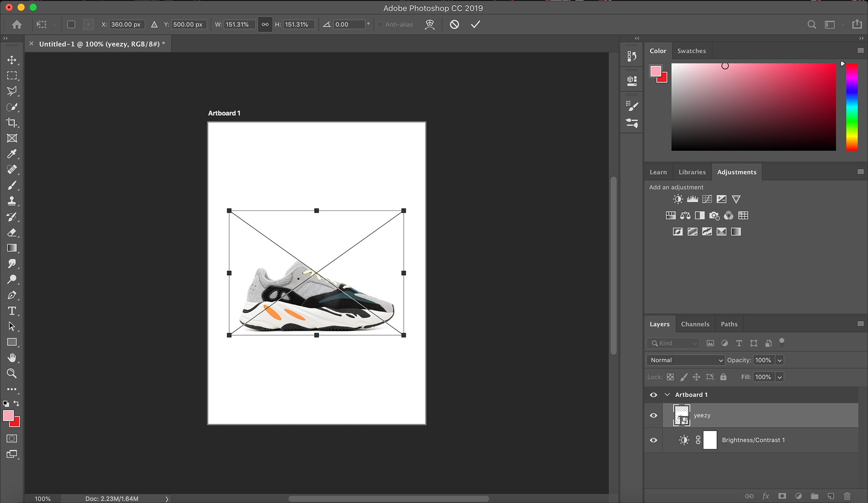Screen dimensions: 868x503
Task: Select the Path Selection tool
Action: click(x=12, y=326)
